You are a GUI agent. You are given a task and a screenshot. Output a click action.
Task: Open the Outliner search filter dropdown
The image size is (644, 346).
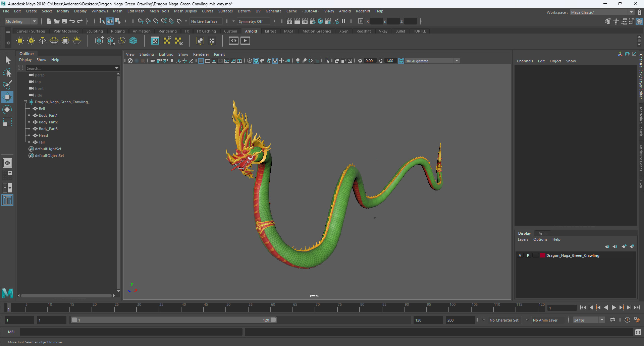117,68
